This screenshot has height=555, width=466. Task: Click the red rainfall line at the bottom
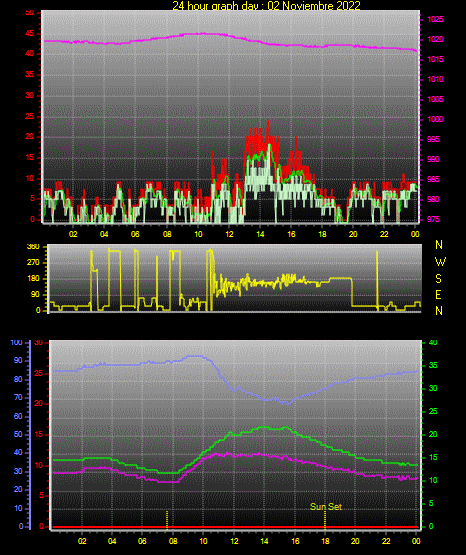[235, 527]
